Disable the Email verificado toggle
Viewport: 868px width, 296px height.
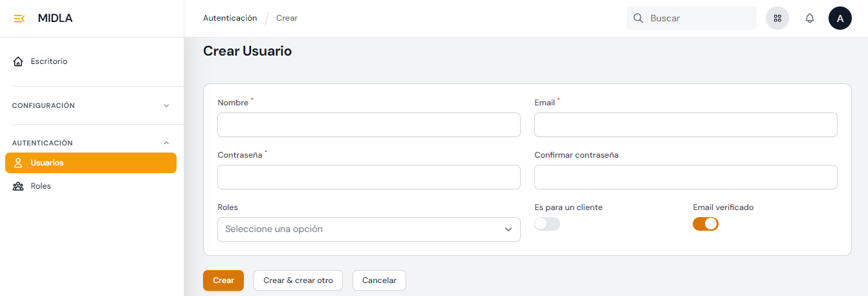click(x=706, y=224)
